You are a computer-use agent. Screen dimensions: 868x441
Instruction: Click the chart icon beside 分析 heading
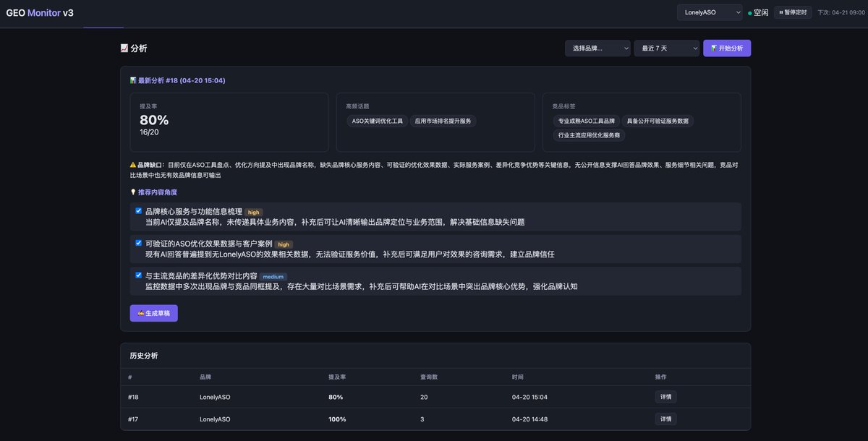point(124,48)
